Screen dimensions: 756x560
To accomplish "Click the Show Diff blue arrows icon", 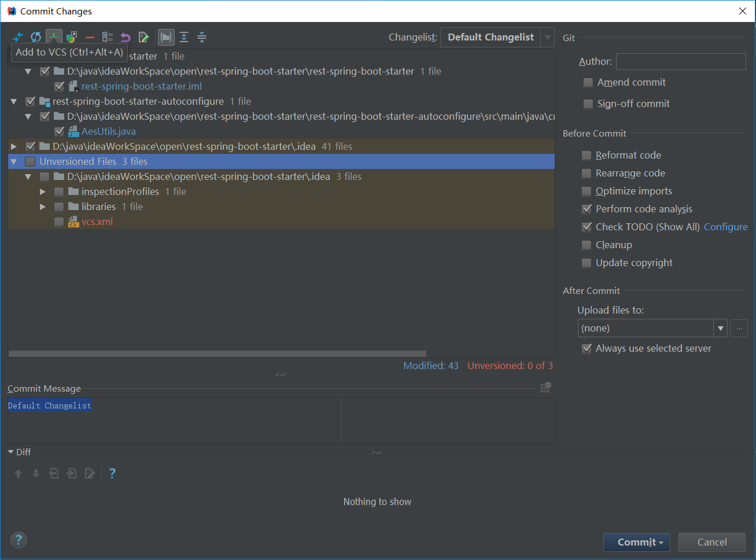I will 18,37.
